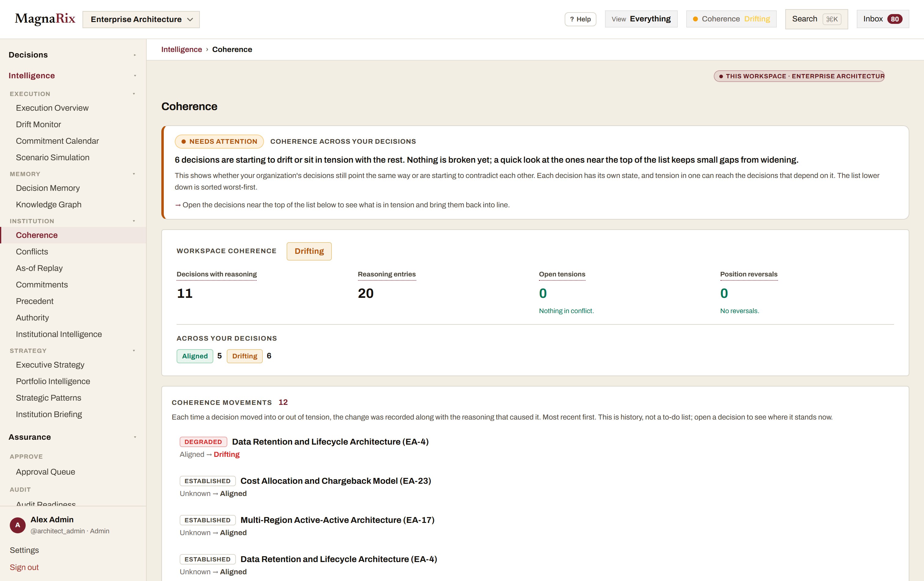The height and width of the screenshot is (581, 924).
Task: Open As-of Replay
Action: tap(39, 268)
